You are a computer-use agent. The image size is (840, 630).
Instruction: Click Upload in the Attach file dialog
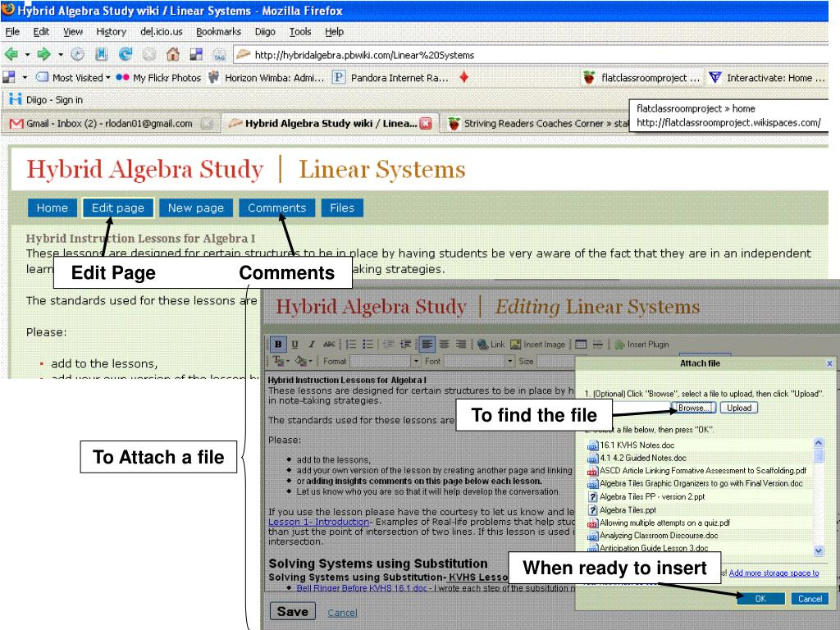[x=739, y=408]
